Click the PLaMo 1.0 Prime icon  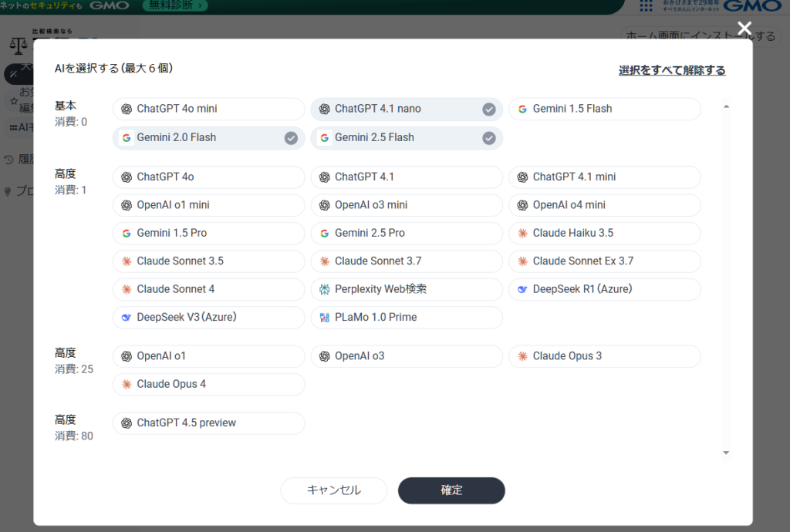(x=325, y=318)
